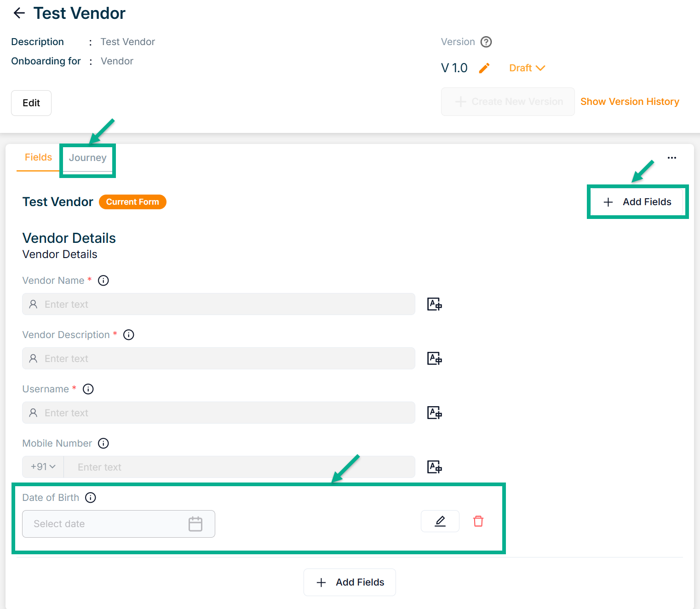Click the Version help question mark icon

pos(486,42)
